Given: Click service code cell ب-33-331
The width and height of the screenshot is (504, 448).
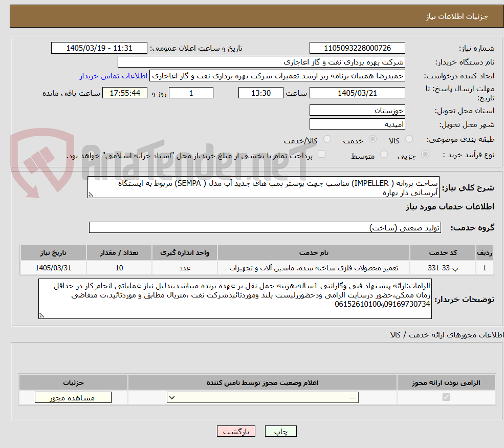Looking at the screenshot, I should pyautogui.click(x=443, y=268).
